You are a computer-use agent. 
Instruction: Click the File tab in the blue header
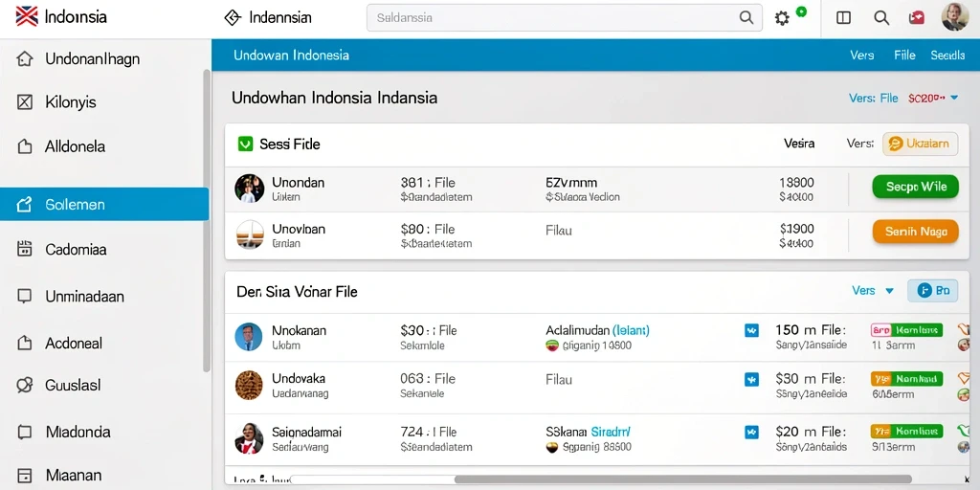pos(904,55)
